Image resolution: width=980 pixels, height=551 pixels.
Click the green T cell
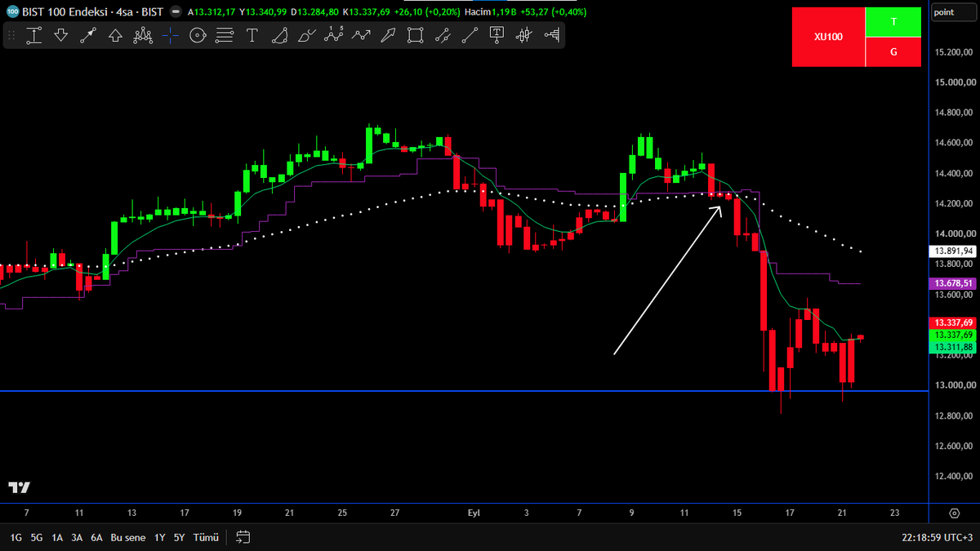click(893, 22)
